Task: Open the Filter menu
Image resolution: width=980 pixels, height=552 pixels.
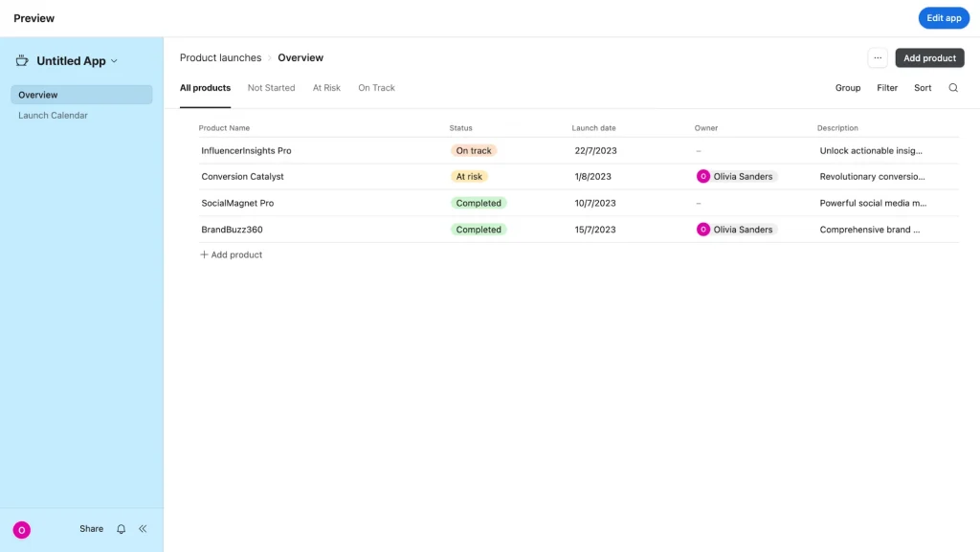Action: [x=887, y=88]
